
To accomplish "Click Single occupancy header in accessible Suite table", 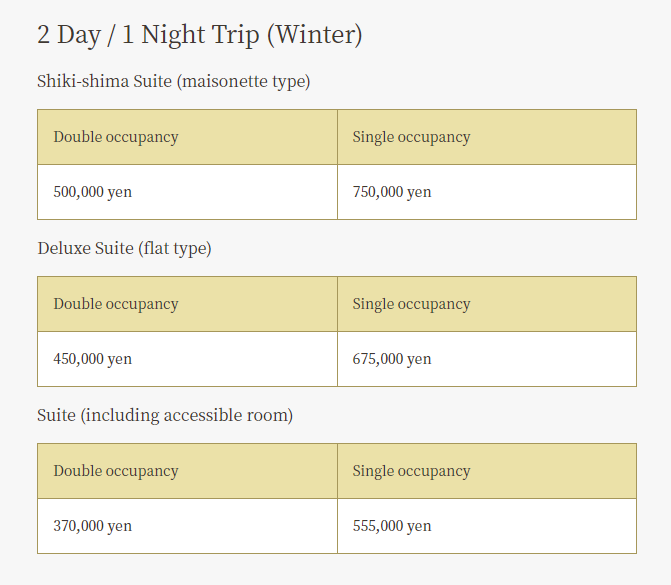I will pos(411,471).
